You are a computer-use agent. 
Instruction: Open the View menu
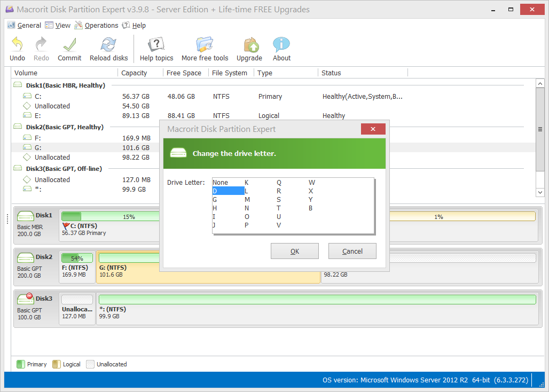pyautogui.click(x=62, y=25)
